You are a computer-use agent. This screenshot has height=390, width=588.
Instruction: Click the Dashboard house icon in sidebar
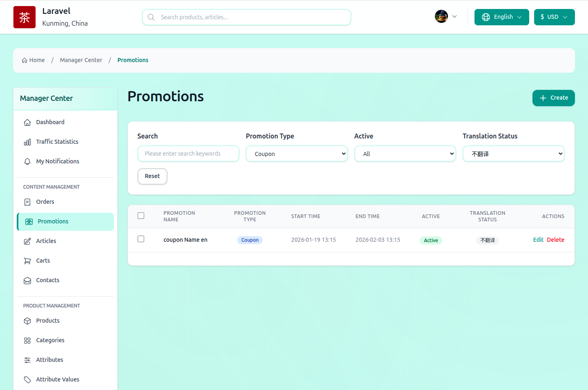(x=27, y=123)
